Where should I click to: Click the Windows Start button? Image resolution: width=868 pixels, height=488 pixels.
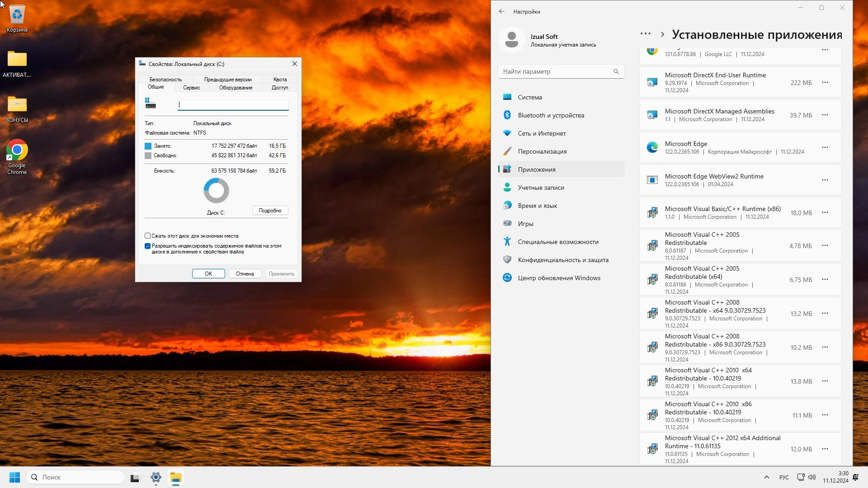pyautogui.click(x=14, y=477)
